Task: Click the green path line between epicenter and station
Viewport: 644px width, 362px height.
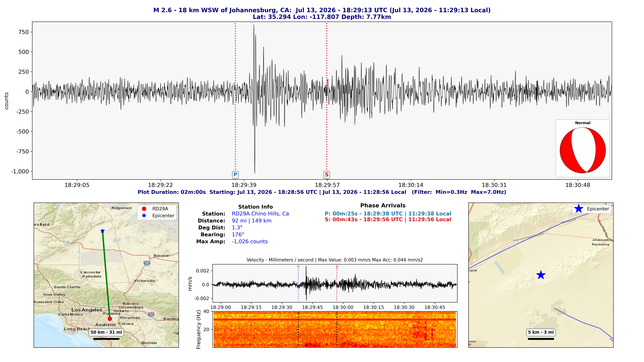Action: (106, 275)
